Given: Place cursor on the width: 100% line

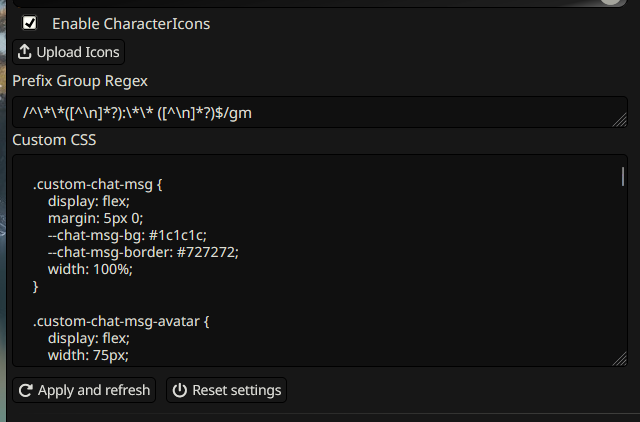Looking at the screenshot, I should [x=90, y=269].
